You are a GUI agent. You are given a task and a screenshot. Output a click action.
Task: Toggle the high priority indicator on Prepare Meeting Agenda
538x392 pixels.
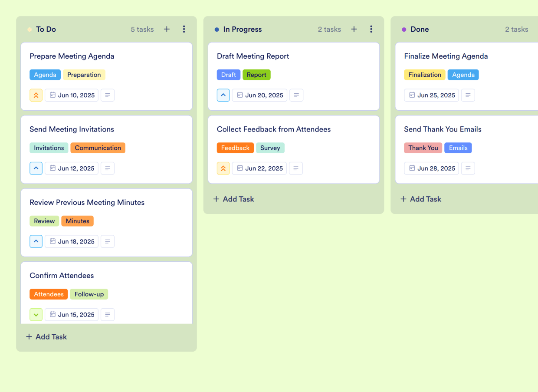pos(36,95)
